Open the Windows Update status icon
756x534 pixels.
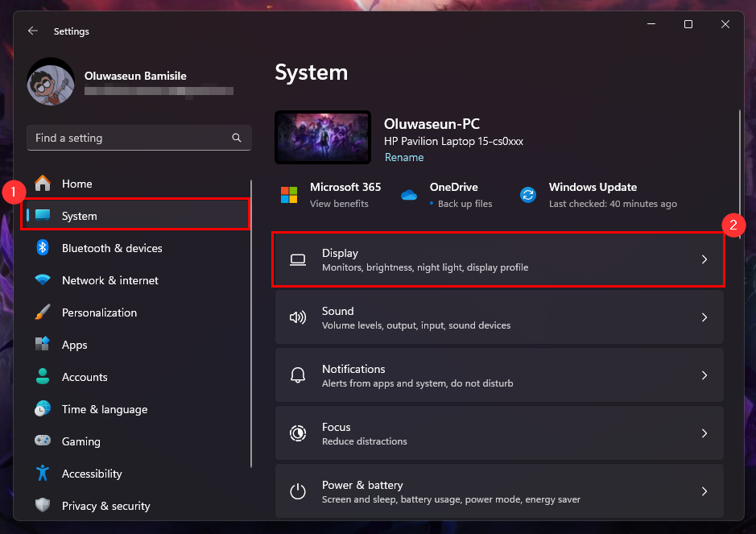(x=528, y=195)
